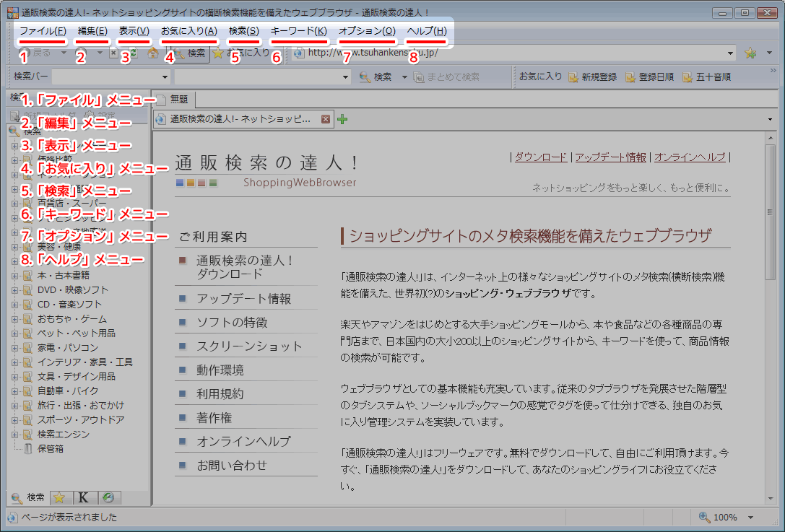This screenshot has height=532, width=785.
Task: Open the address bar URL history dropdown
Action: (730, 53)
